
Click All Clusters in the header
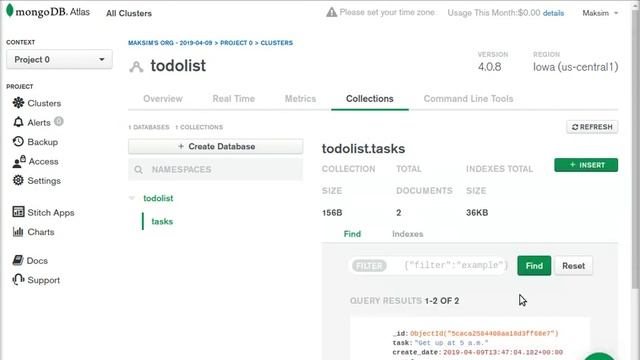[x=129, y=13]
